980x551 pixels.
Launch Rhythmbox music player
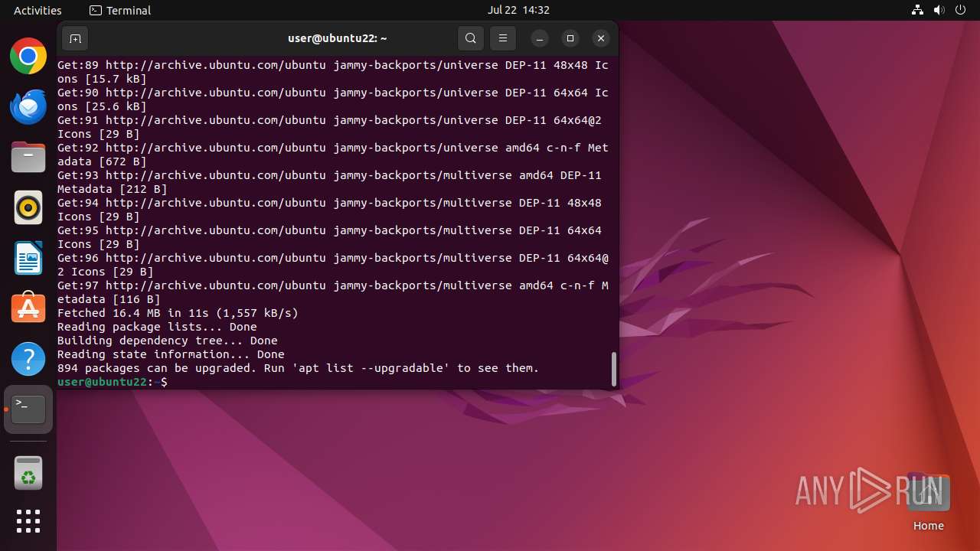[28, 208]
